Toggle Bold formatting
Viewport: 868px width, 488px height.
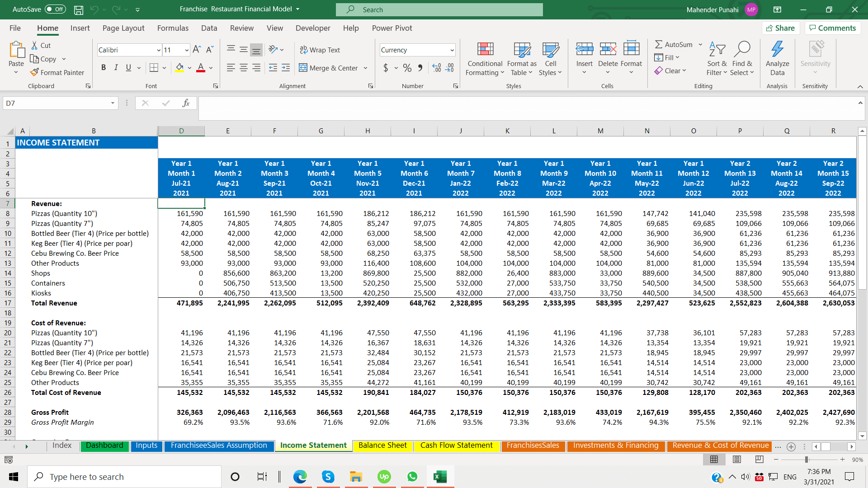104,68
